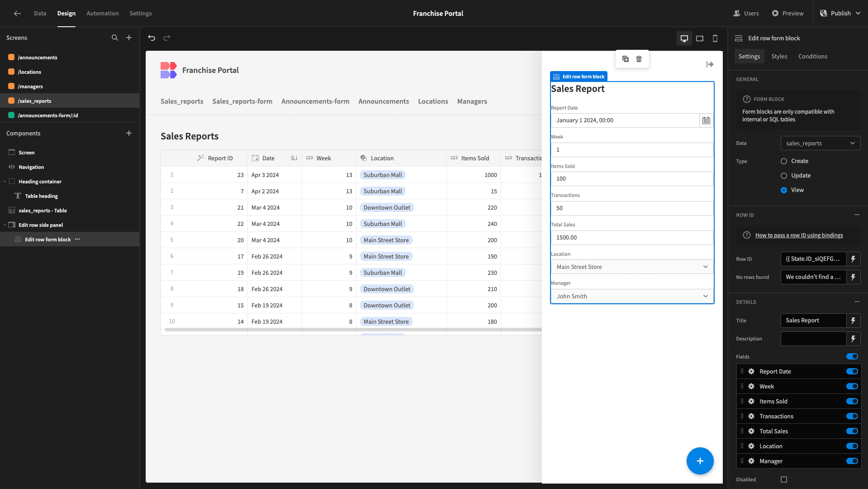Click the Description input field
Screen dimensions: 868x489
[813, 339]
